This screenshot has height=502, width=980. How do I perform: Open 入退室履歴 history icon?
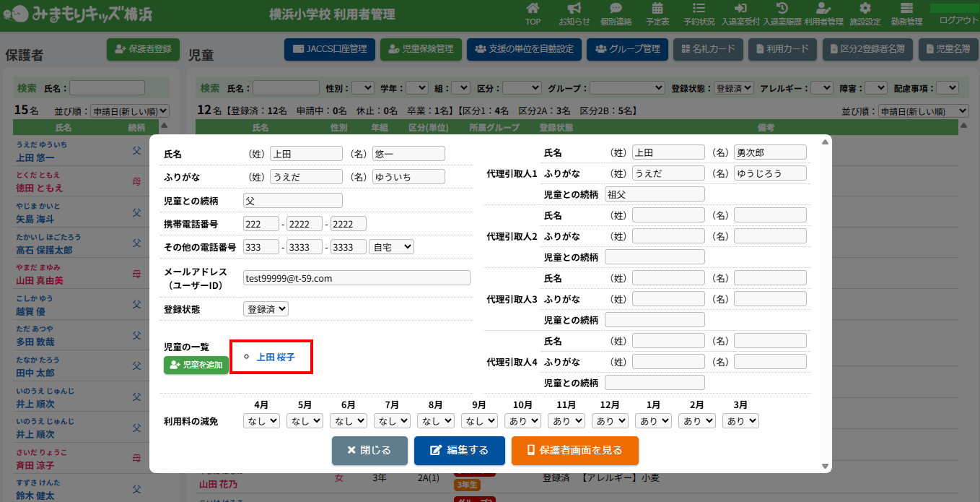coord(782,9)
